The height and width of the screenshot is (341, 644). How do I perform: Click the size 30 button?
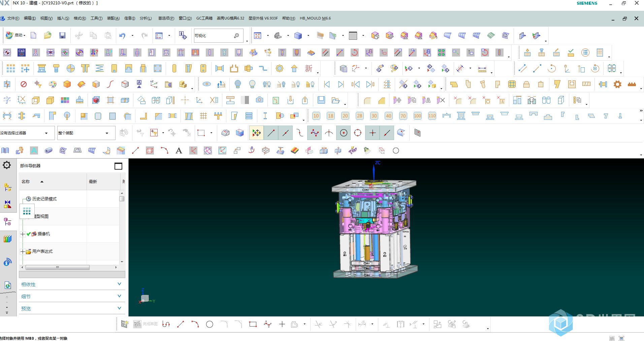point(374,116)
